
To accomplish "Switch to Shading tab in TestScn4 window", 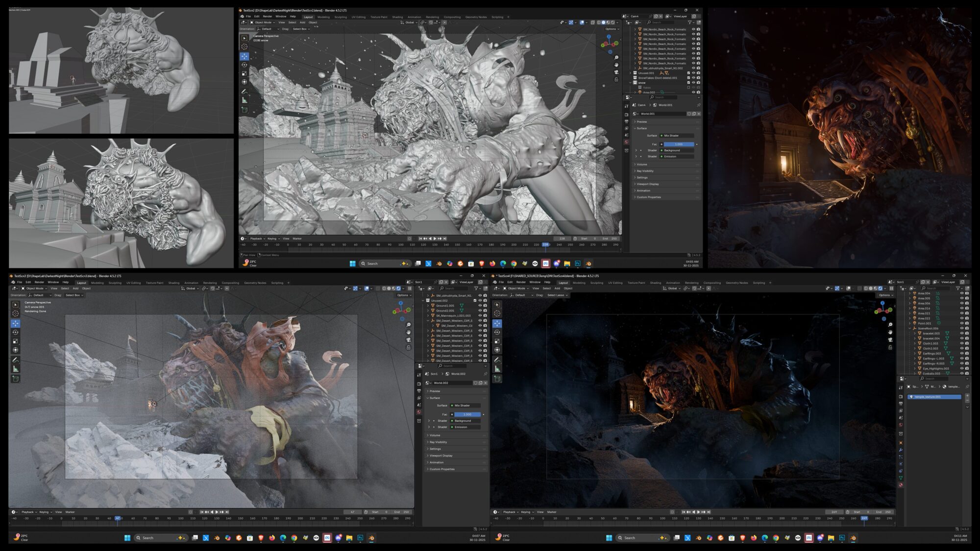I will [x=655, y=283].
